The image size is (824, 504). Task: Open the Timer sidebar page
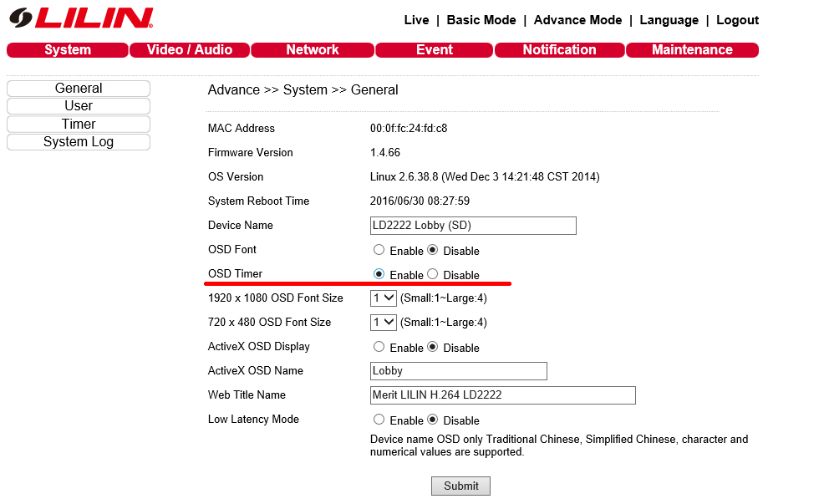[79, 125]
